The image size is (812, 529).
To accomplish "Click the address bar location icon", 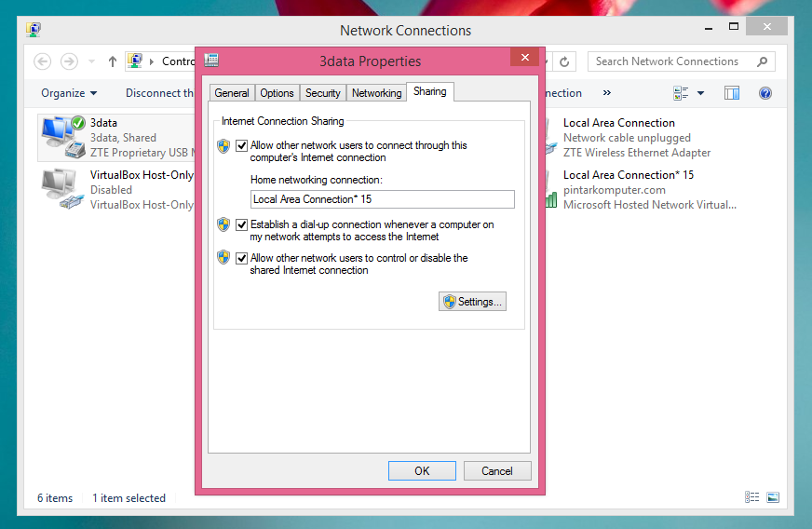I will [135, 61].
